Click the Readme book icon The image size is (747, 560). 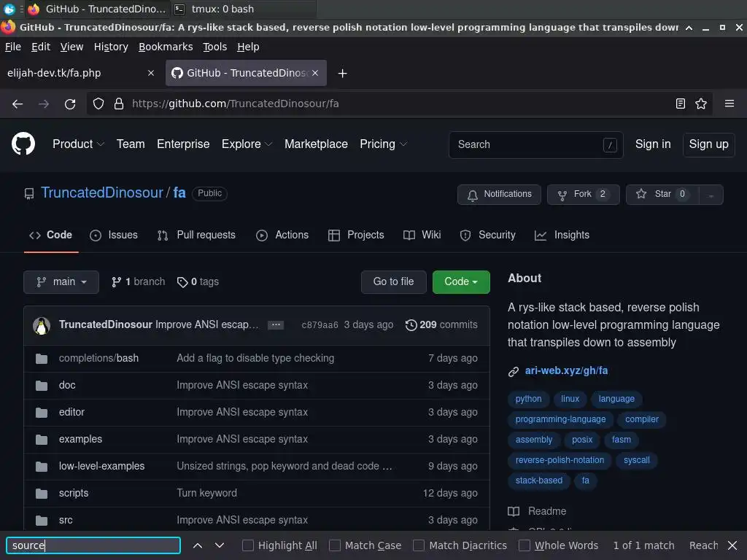tap(514, 511)
